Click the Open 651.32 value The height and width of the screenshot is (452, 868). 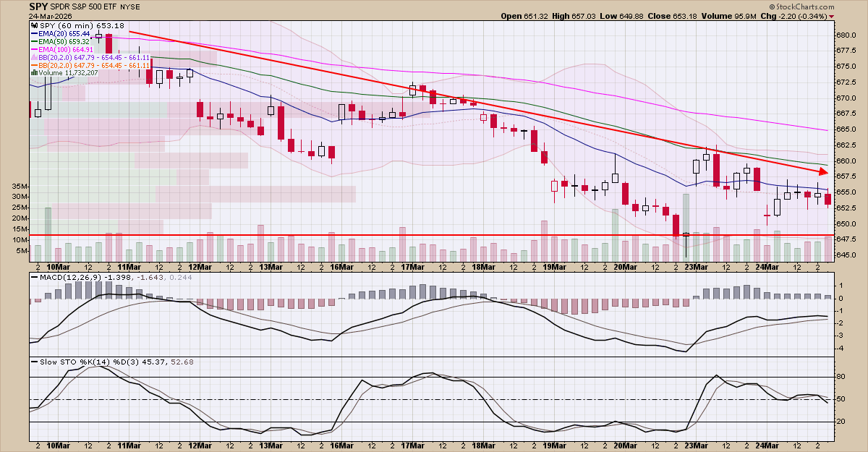pyautogui.click(x=524, y=16)
